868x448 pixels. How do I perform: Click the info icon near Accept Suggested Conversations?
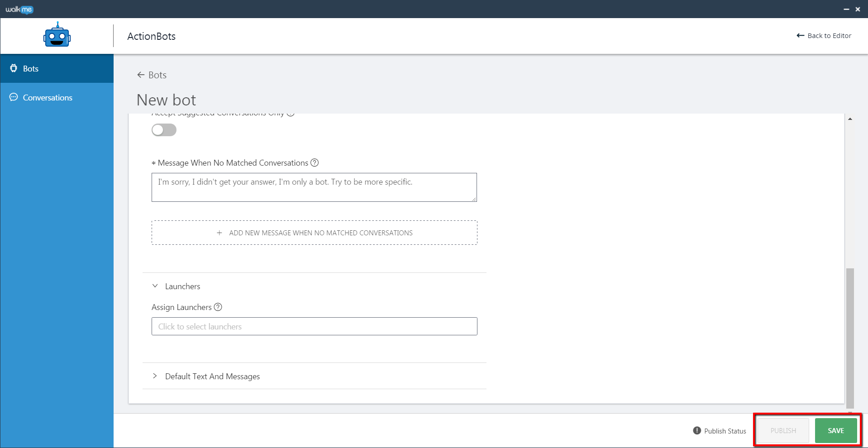click(291, 113)
